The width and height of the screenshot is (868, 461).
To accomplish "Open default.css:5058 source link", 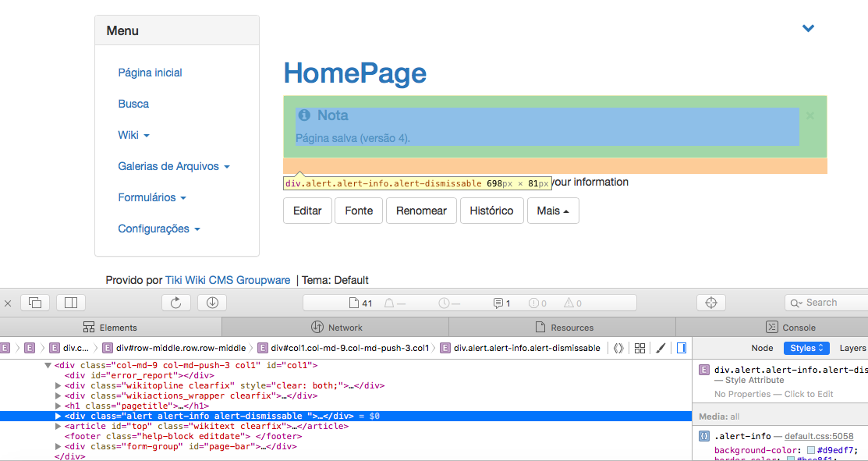I will [819, 436].
